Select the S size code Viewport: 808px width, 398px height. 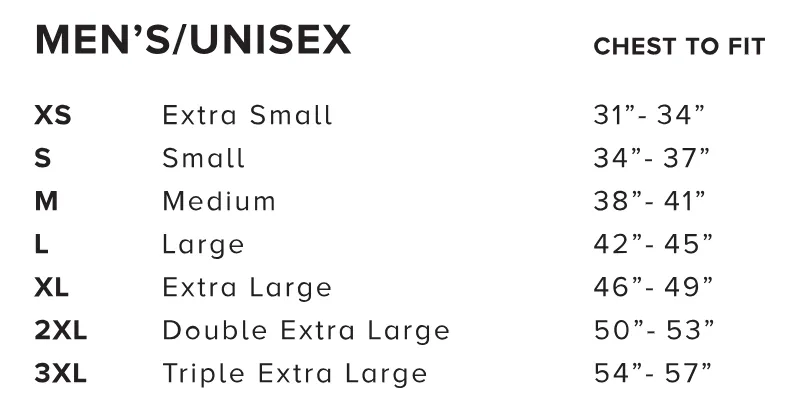[x=43, y=158]
